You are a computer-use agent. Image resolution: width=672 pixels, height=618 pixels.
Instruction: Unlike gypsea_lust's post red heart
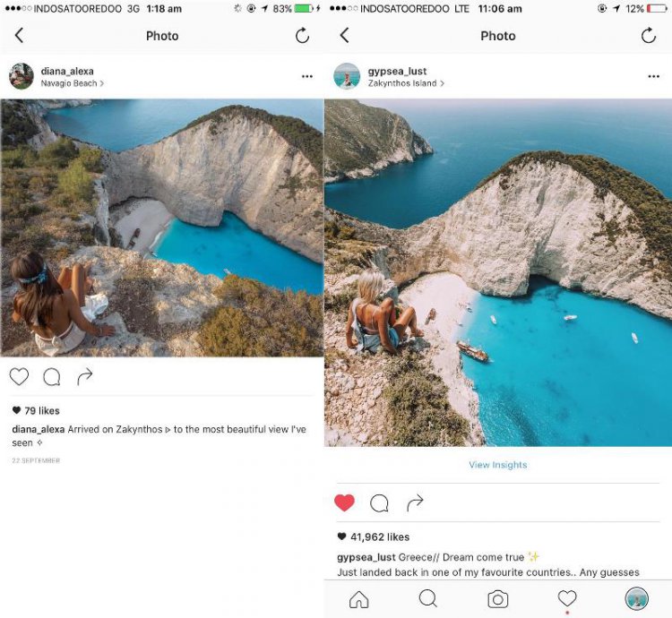pyautogui.click(x=345, y=502)
